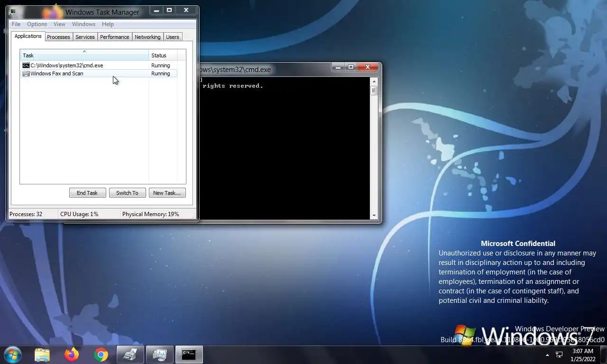607x364 pixels.
Task: Switch to the Processes tab
Action: click(58, 37)
